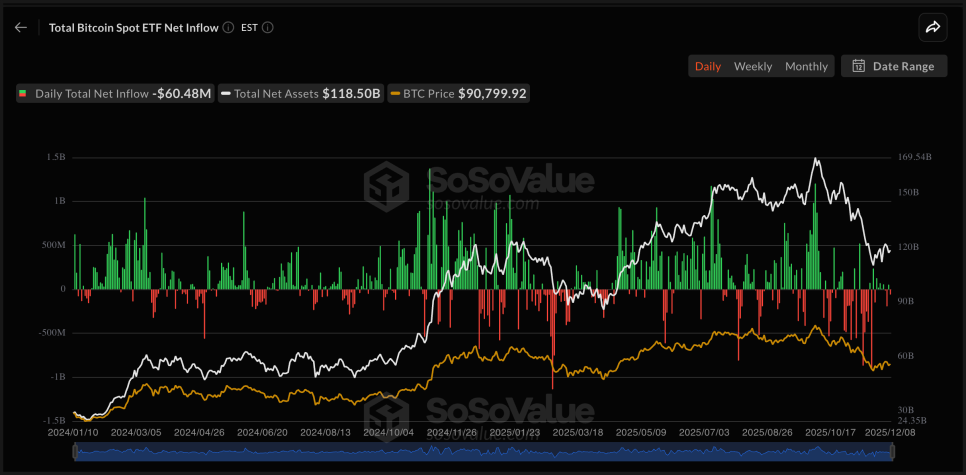Open the Date Range picker
Viewport: 966px width, 475px height.
click(x=894, y=67)
